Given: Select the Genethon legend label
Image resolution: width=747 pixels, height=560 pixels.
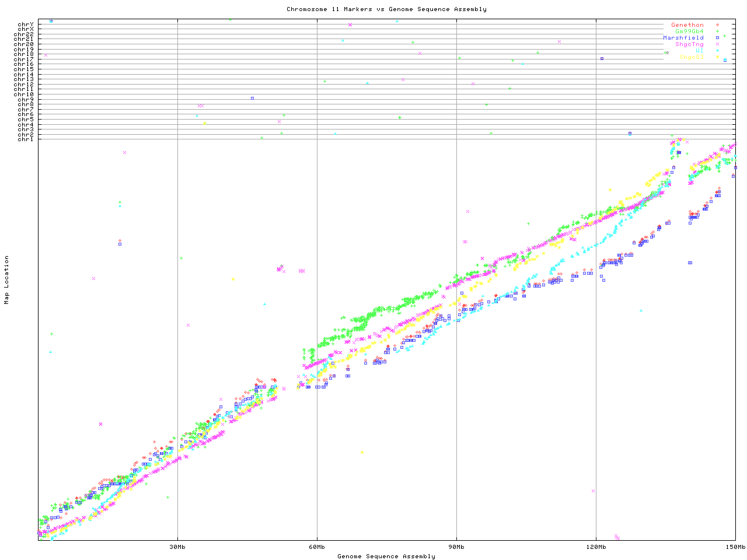Looking at the screenshot, I should 687,25.
